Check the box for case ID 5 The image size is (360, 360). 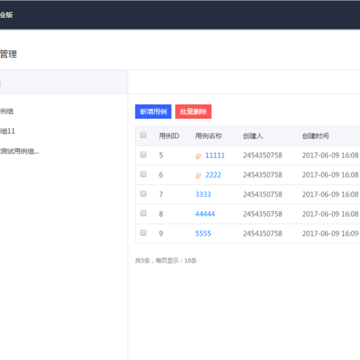pyautogui.click(x=143, y=155)
